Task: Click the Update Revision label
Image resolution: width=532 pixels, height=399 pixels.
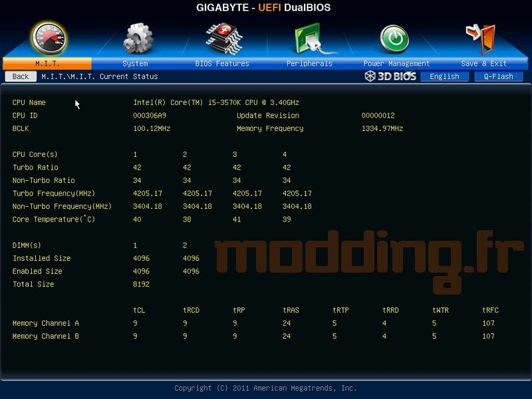Action: (x=268, y=115)
